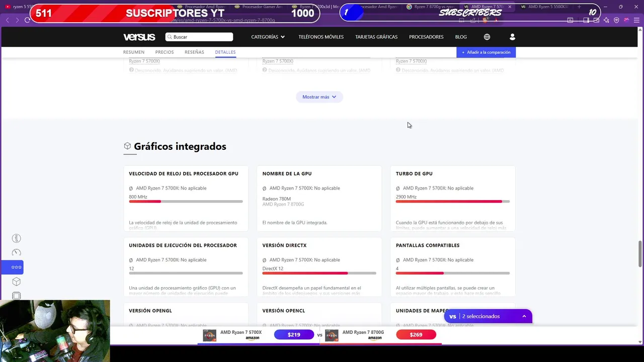This screenshot has width=644, height=362.
Task: Click the DirectX 12 version bar
Action: coord(319,274)
